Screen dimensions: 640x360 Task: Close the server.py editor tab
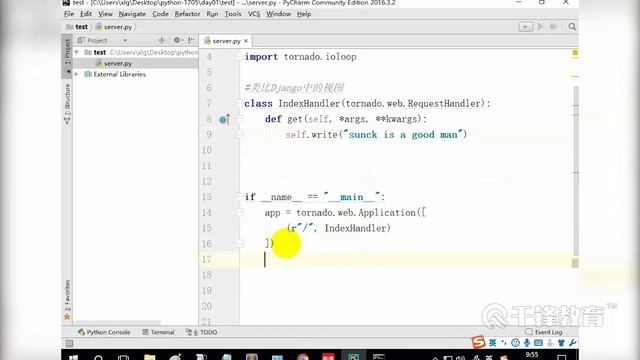coord(246,41)
